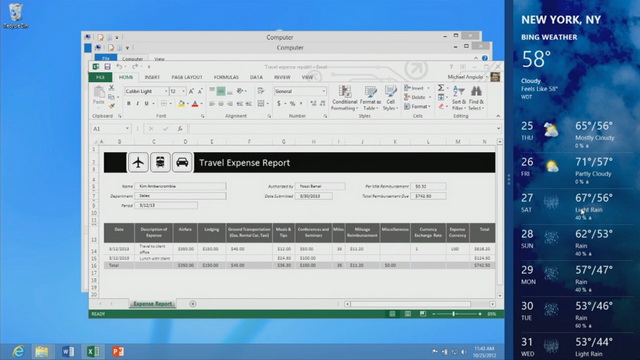Open the Find & Select menu

click(x=476, y=98)
